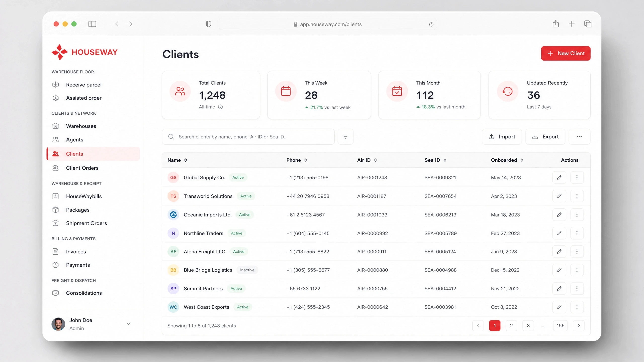Click the Total Clients people icon

(180, 91)
